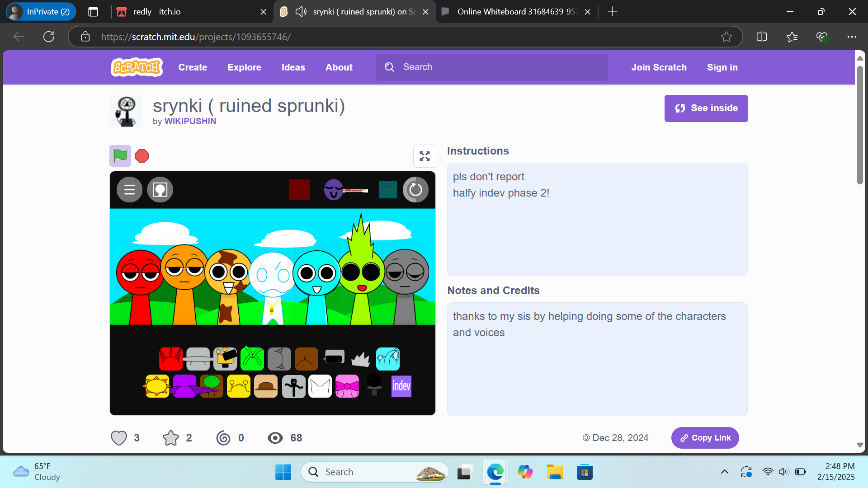This screenshot has height=488, width=868.
Task: Click the purple indev icon
Action: 401,386
